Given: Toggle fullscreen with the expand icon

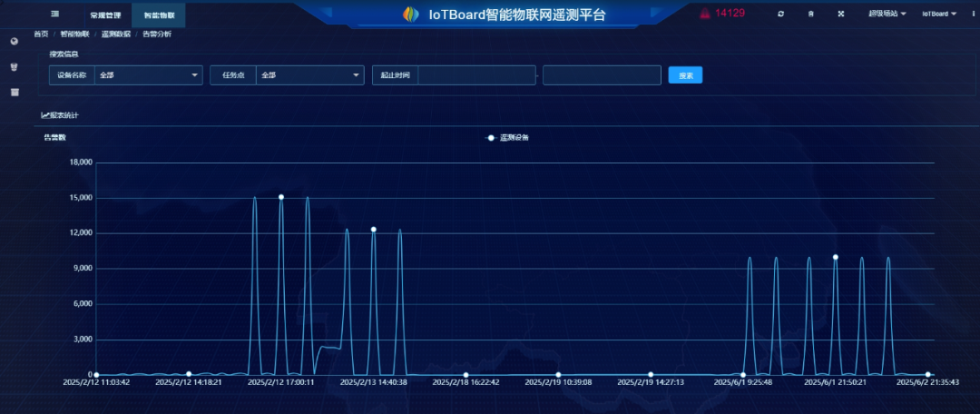Looking at the screenshot, I should tap(840, 14).
